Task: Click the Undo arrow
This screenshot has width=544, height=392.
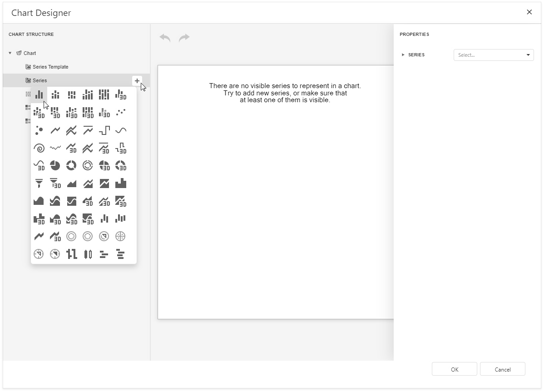Action: point(164,38)
